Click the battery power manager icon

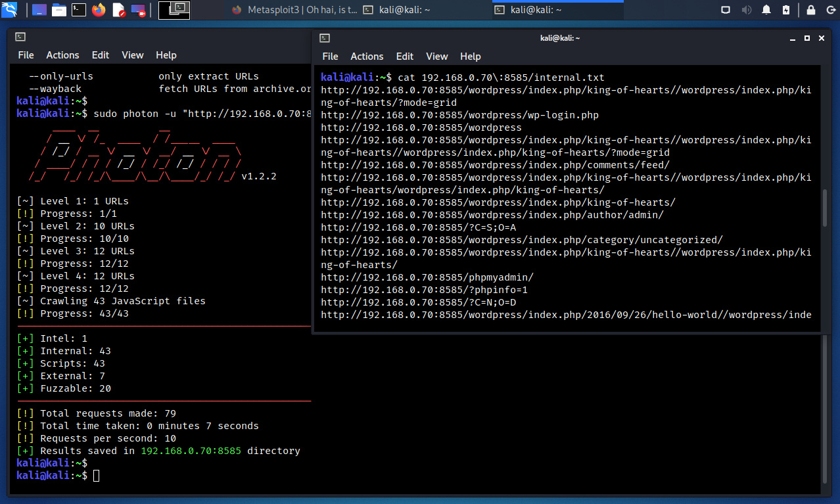click(786, 10)
